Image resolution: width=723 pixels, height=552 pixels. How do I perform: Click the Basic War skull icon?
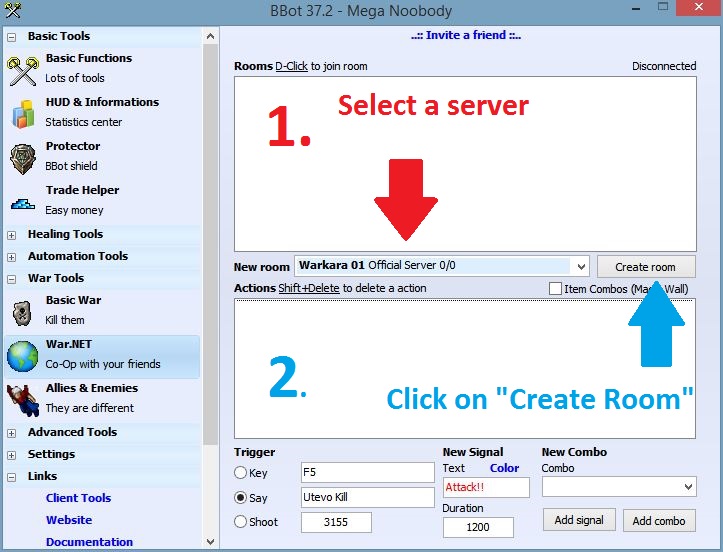(22, 311)
